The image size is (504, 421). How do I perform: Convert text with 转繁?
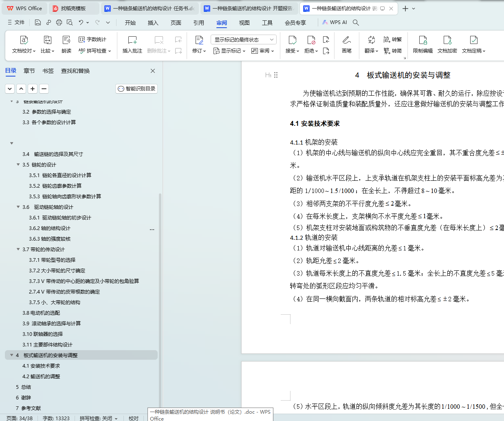click(x=393, y=39)
